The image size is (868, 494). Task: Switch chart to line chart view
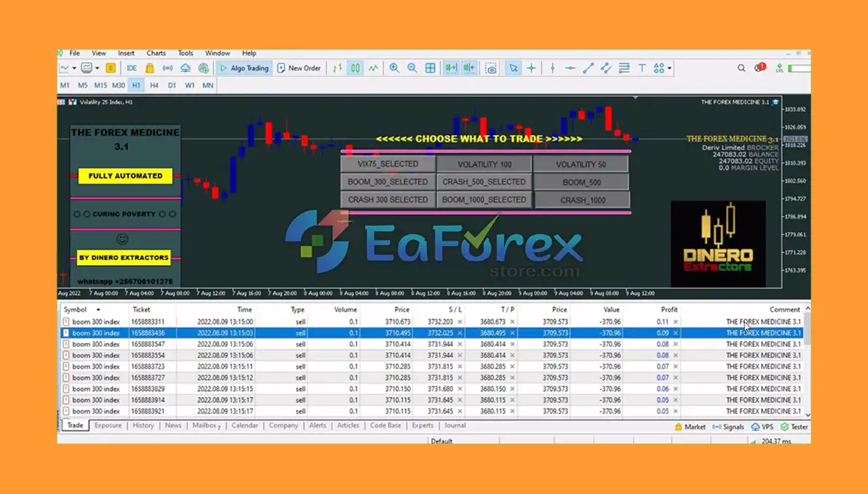(374, 68)
